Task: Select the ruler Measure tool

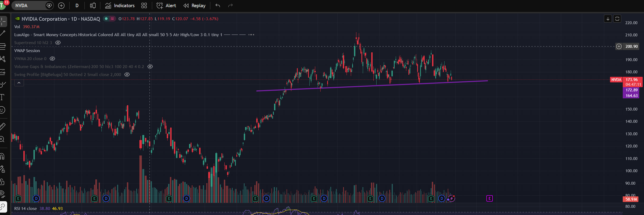Action: 2,126
